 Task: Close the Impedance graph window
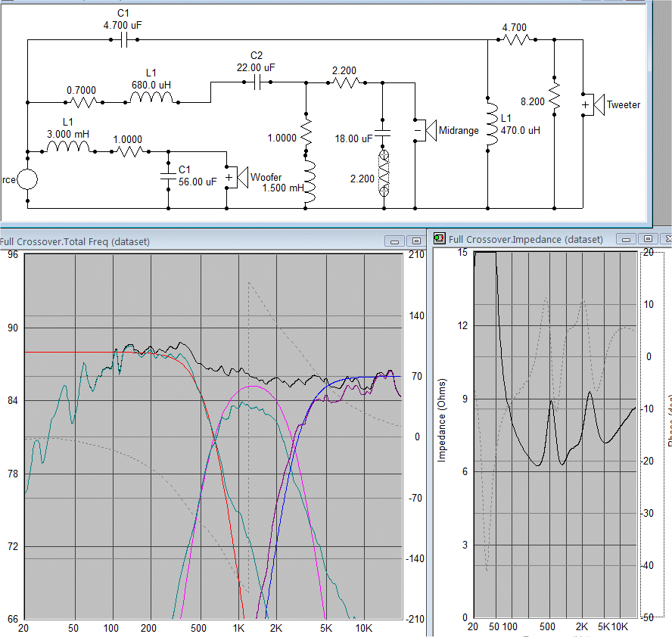pos(666,238)
